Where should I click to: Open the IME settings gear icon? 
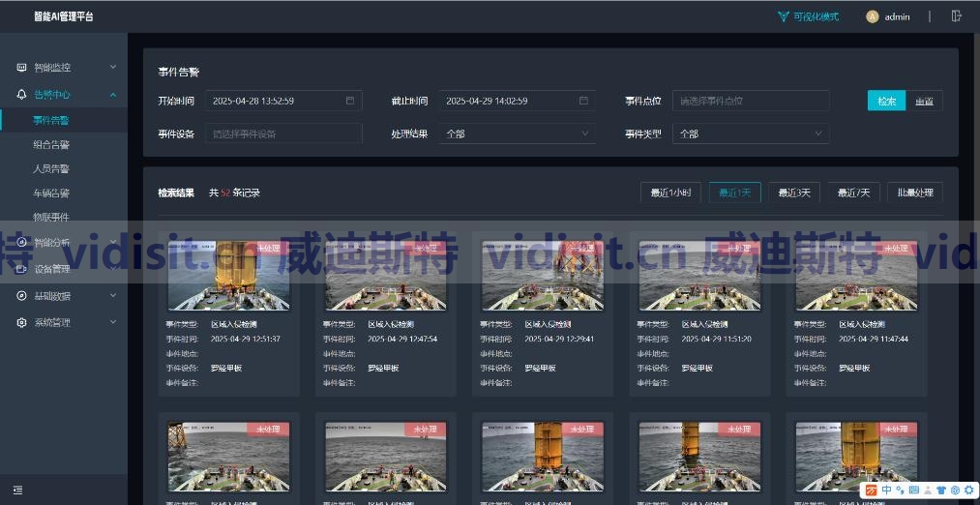coord(968,490)
